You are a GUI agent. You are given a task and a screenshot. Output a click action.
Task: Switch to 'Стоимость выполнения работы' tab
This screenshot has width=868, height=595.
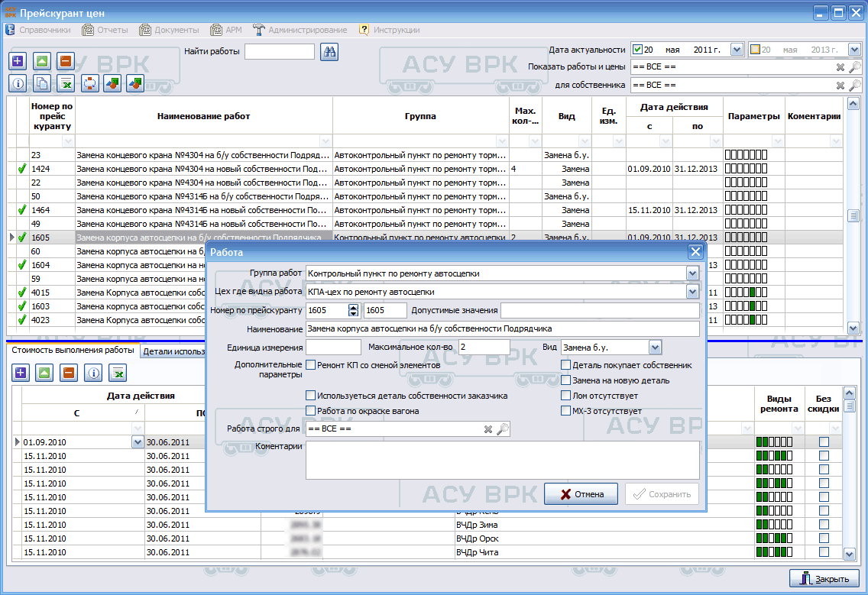tap(73, 351)
